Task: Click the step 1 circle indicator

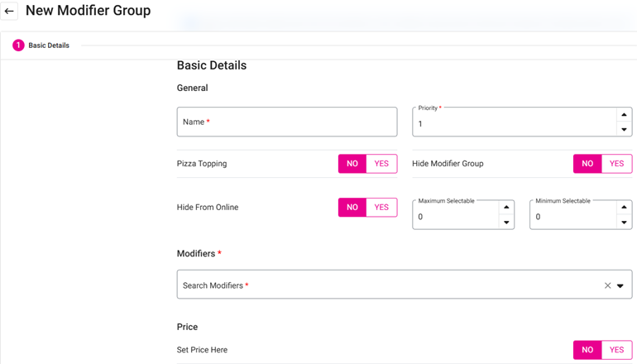Action: point(18,45)
